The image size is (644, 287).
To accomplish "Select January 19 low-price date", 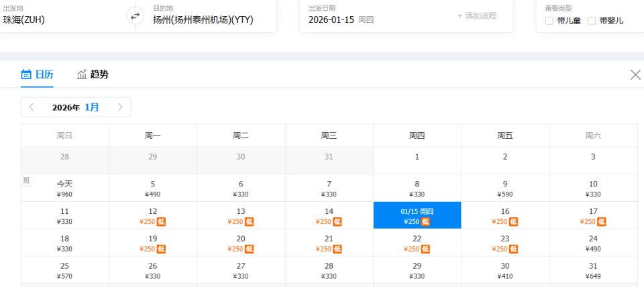I will (x=153, y=243).
